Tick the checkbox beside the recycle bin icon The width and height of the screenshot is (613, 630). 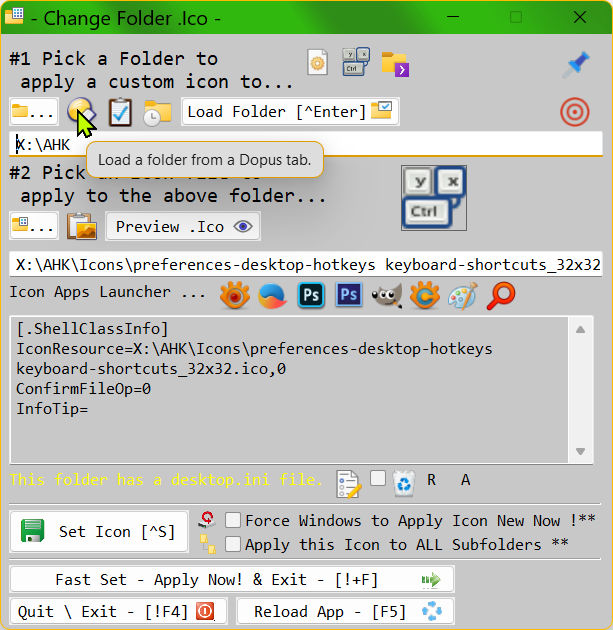click(x=377, y=479)
